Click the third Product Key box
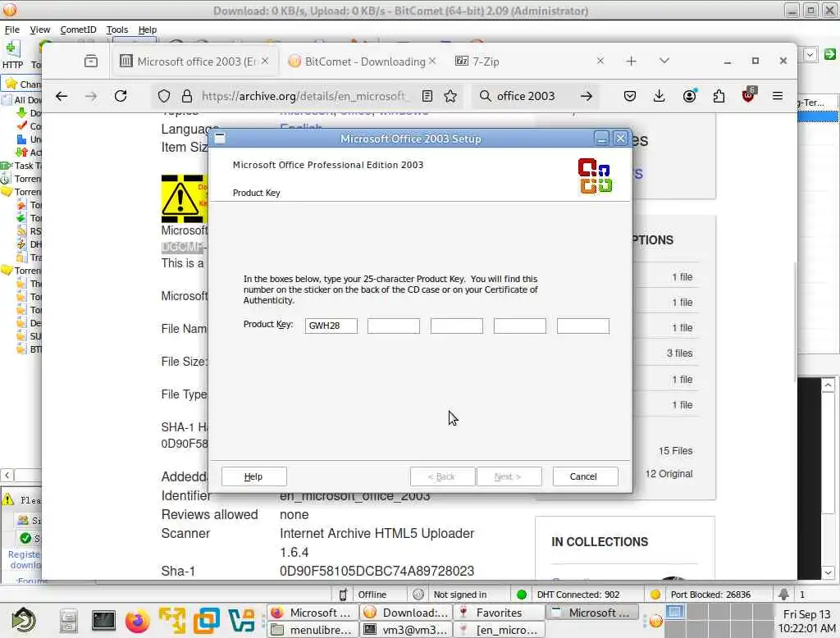Viewport: 840px width, 638px height. [456, 326]
